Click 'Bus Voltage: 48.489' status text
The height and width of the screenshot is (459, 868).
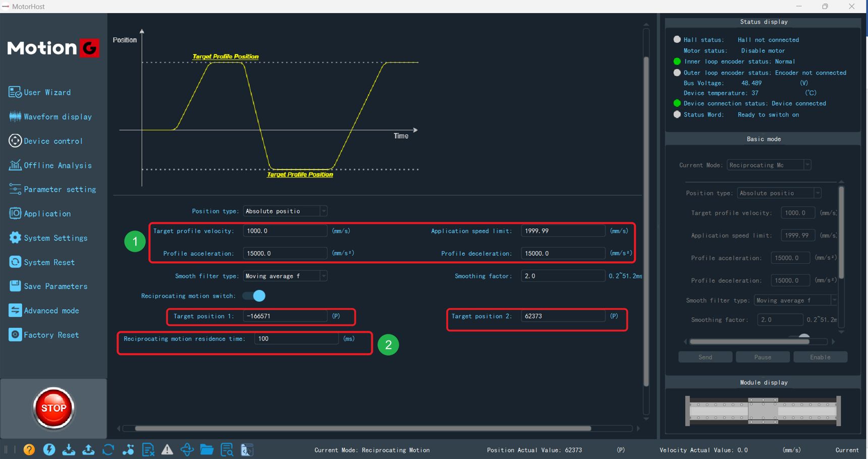(723, 83)
